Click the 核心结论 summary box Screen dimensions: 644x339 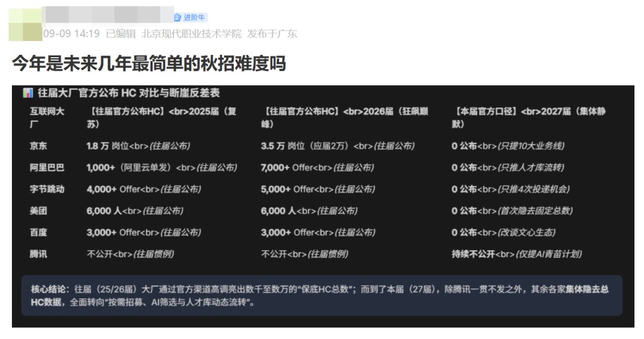(x=322, y=296)
